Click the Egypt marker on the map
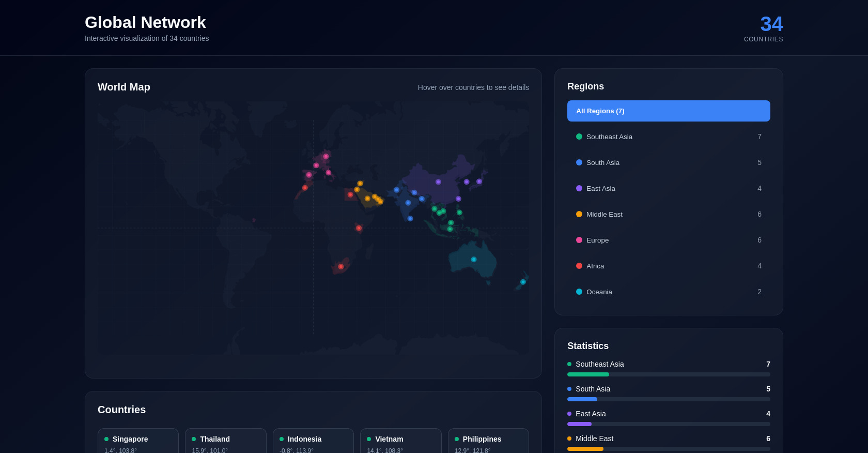The height and width of the screenshot is (453, 868). click(350, 195)
